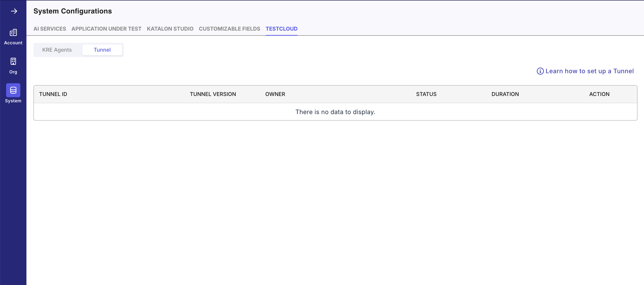The image size is (644, 285).
Task: Go to the Katalon Studio tab
Action: click(170, 29)
